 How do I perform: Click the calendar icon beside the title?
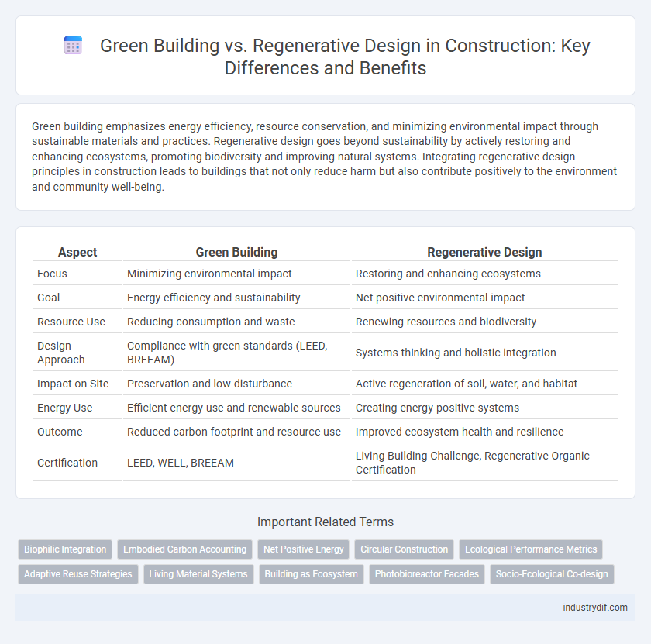coord(72,45)
